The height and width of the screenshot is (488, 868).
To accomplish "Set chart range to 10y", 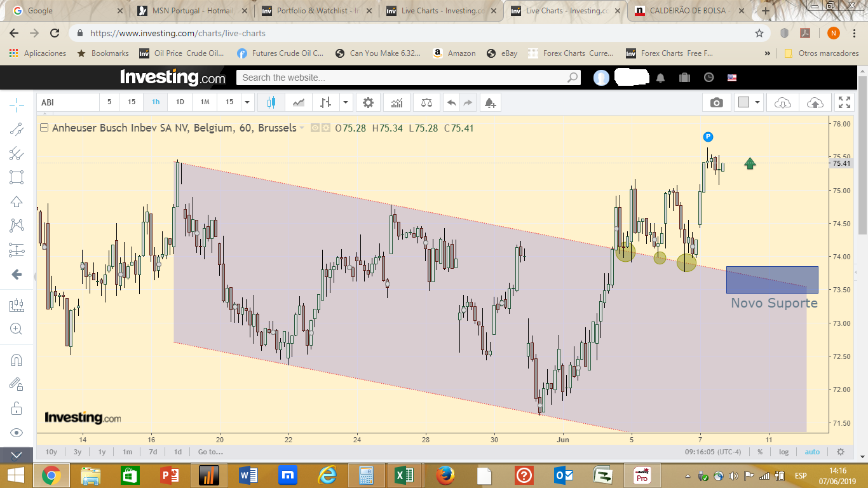I will [51, 452].
